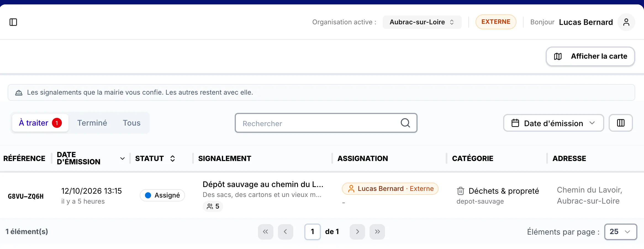Open the 25 items per page dropdown
The height and width of the screenshot is (249, 644).
pos(621,232)
